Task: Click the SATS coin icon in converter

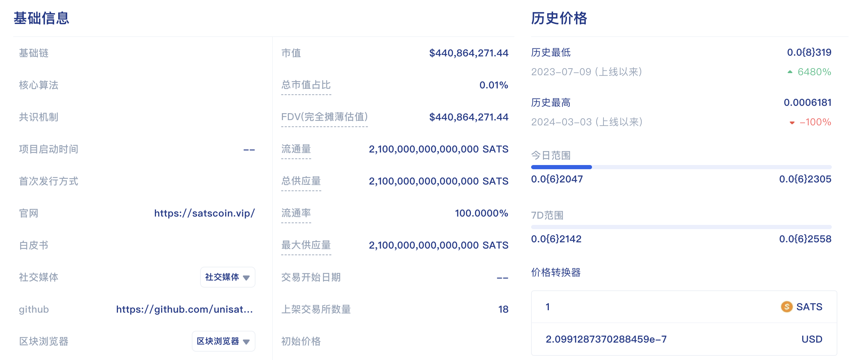Action: tap(786, 307)
